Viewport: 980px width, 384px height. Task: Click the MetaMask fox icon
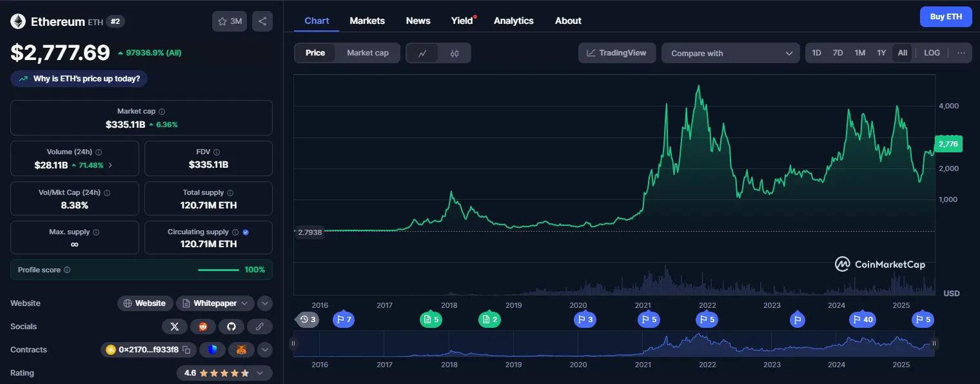click(241, 350)
